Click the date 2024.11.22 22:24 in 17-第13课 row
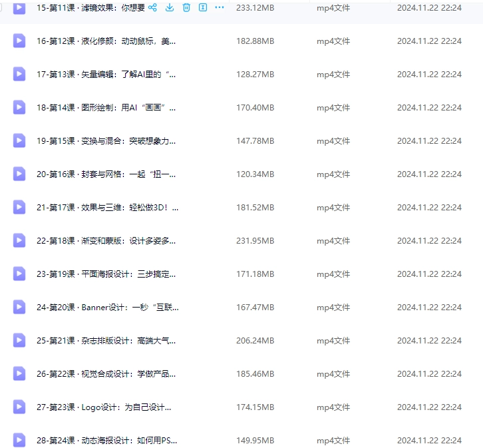Viewport: 483px width, 448px height. pos(429,75)
